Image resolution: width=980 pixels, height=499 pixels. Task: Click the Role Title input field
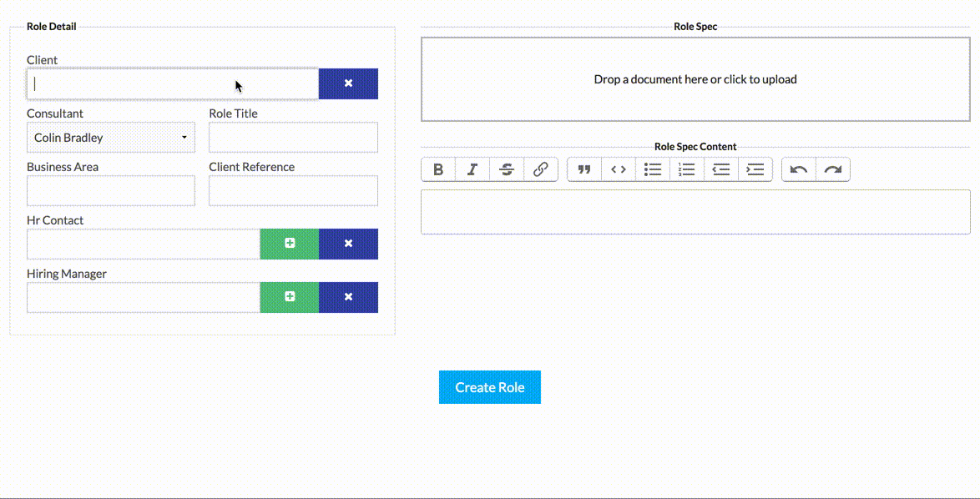tap(293, 138)
